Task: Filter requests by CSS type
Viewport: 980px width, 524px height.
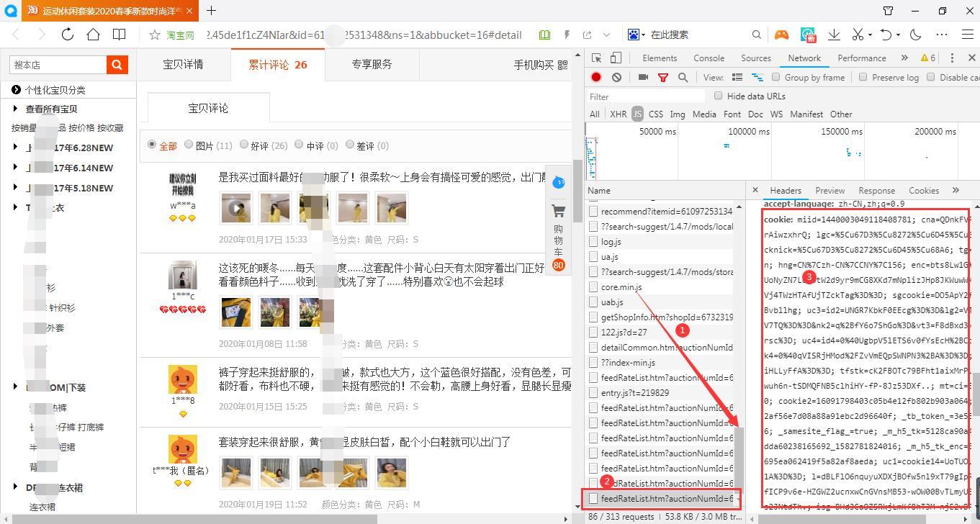Action: click(x=655, y=114)
